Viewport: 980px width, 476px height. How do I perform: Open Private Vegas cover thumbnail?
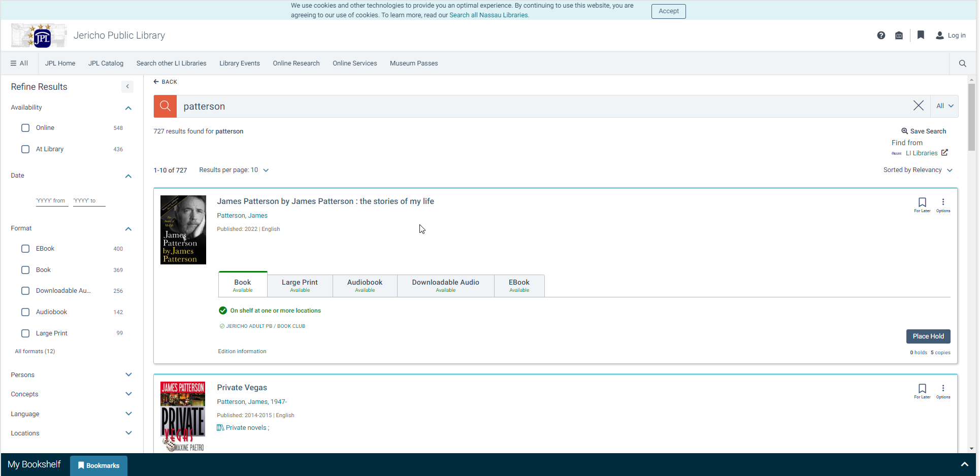[x=183, y=417]
